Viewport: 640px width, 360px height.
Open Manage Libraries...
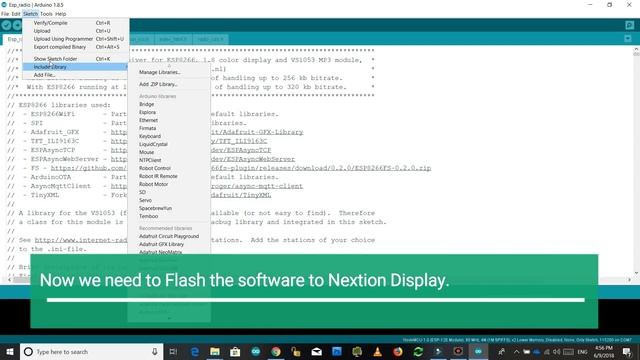coord(169,72)
